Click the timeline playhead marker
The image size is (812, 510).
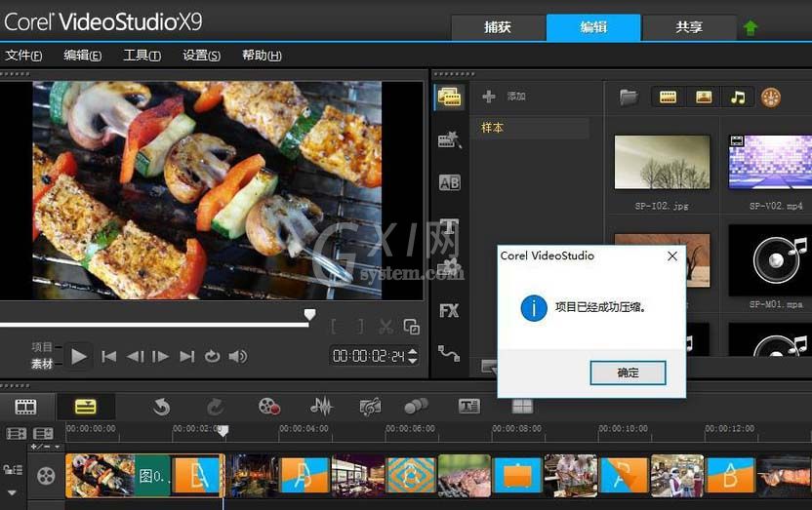[223, 431]
